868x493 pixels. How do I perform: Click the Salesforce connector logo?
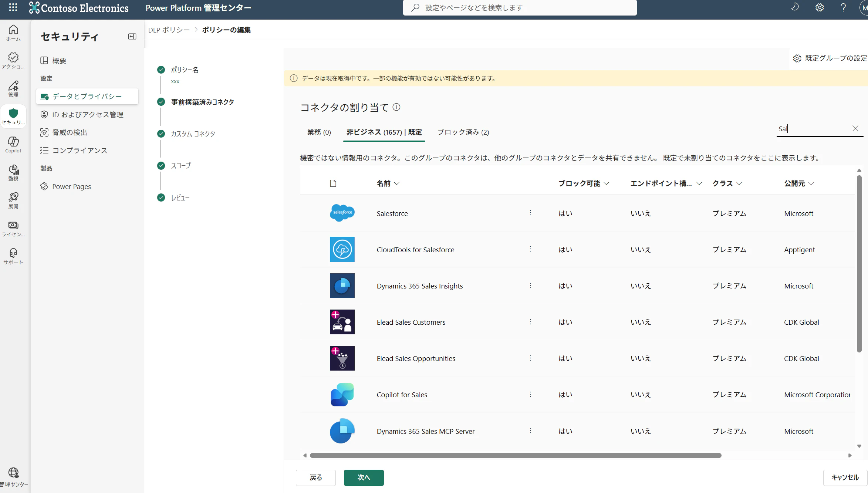tap(342, 213)
